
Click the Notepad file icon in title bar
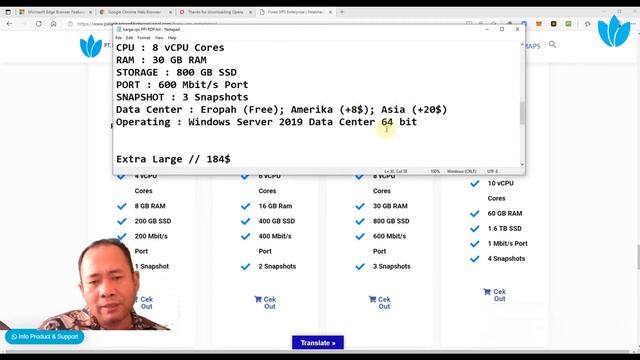(x=118, y=29)
